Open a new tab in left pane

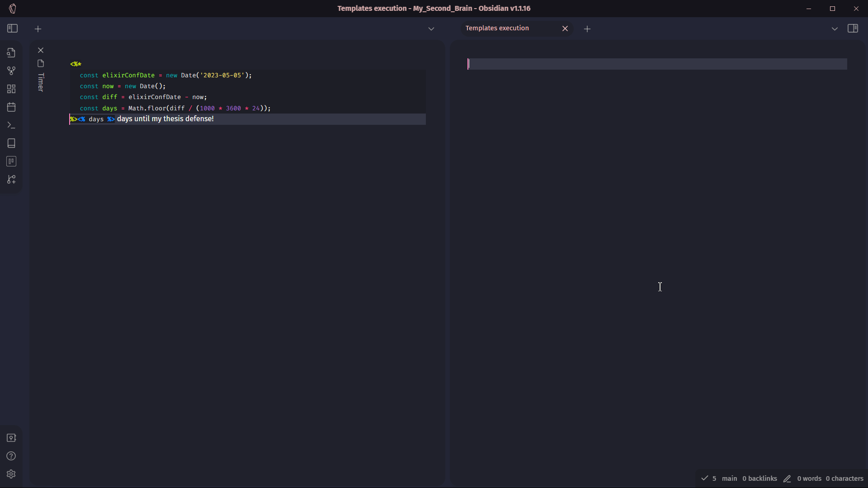[x=38, y=29]
